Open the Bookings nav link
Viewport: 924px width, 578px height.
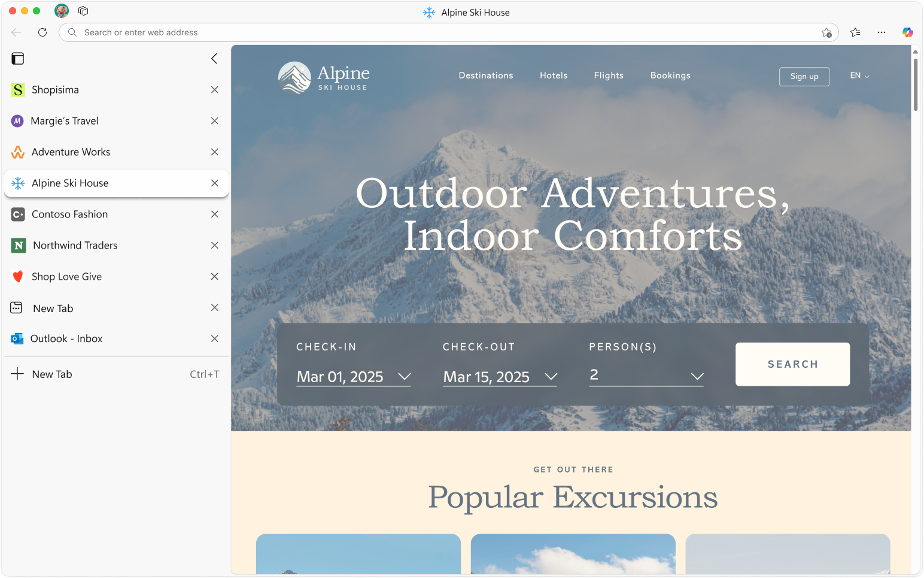670,75
